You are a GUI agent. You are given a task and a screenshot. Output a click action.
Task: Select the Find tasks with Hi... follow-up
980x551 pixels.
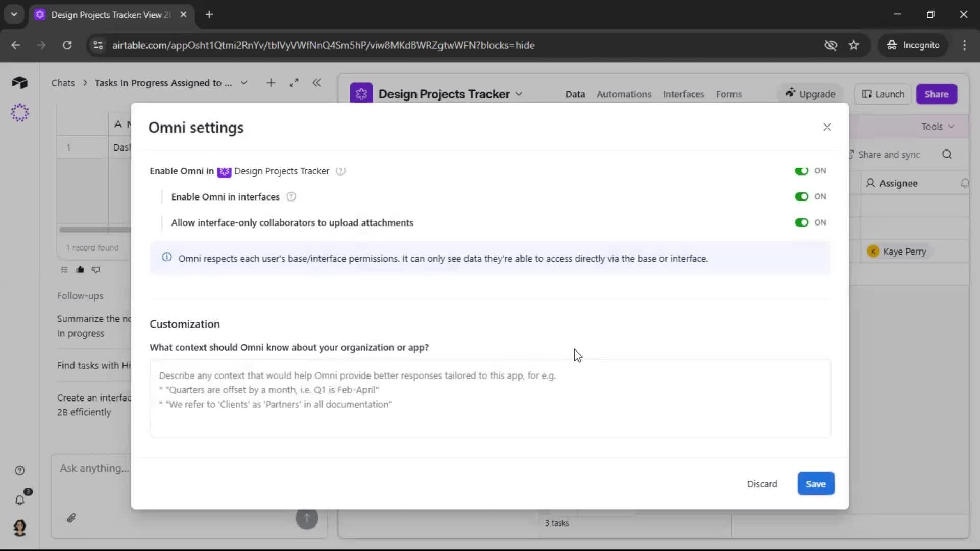click(x=94, y=365)
